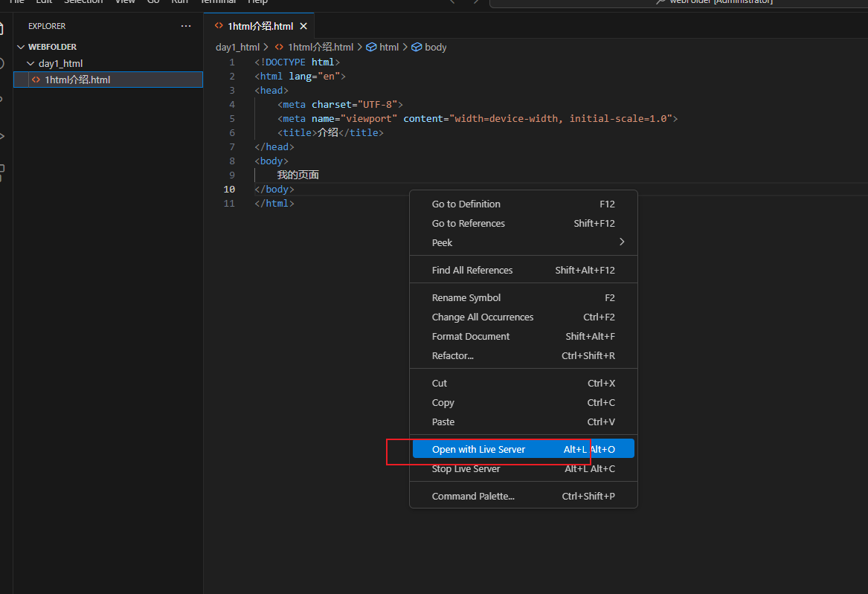This screenshot has width=868, height=594.
Task: Select Go to Definition menu entry
Action: (x=466, y=204)
